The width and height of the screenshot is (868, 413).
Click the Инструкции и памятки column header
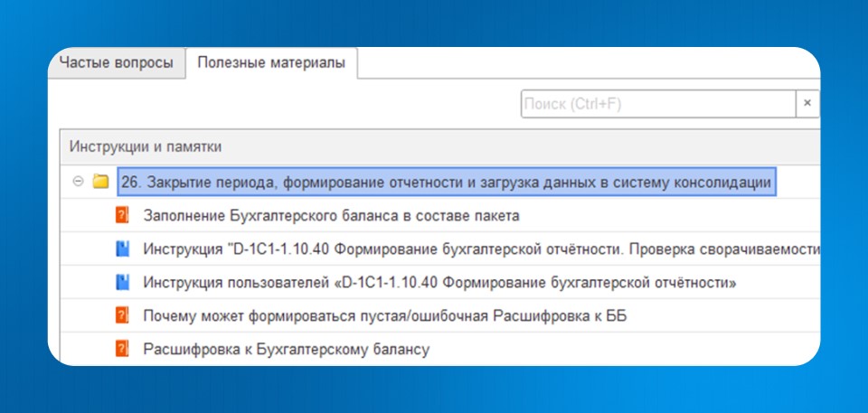(440, 146)
